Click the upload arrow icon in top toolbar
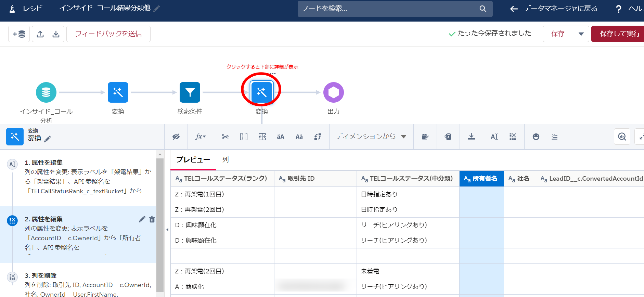The image size is (644, 297). pyautogui.click(x=40, y=34)
